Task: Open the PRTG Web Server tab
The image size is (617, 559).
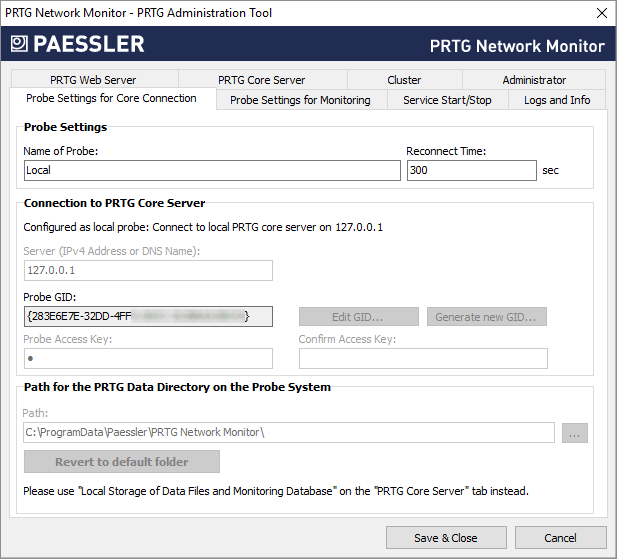Action: pyautogui.click(x=93, y=80)
